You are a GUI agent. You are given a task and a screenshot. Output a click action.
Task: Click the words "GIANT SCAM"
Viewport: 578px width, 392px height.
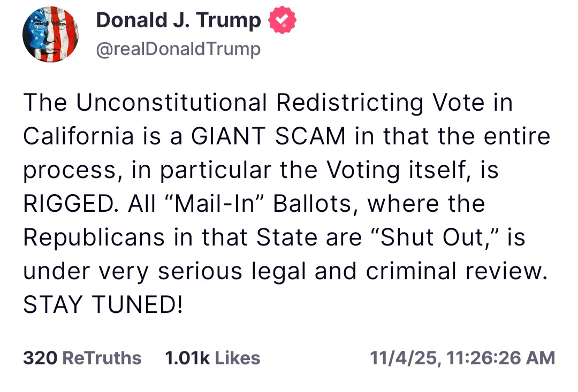[x=268, y=137]
